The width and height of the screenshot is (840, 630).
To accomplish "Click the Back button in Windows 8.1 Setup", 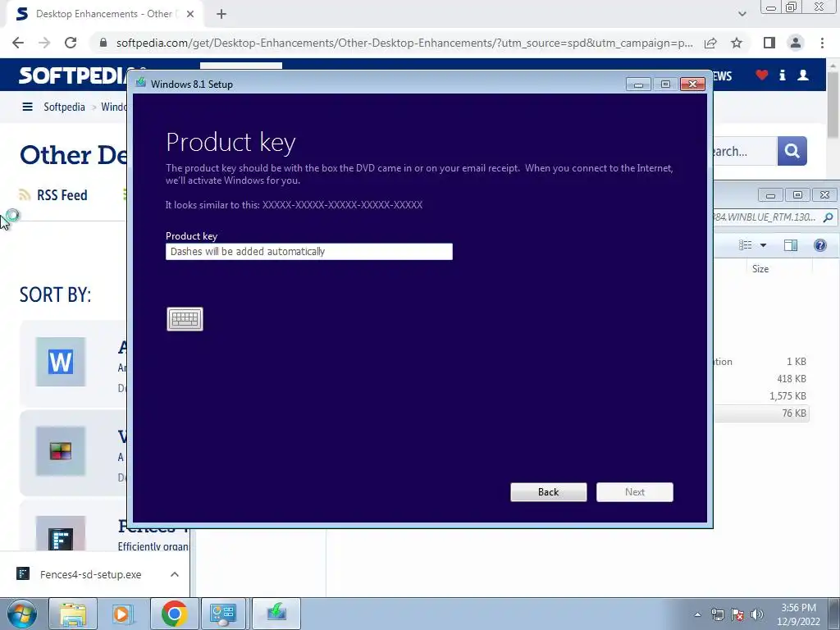I will pyautogui.click(x=549, y=492).
